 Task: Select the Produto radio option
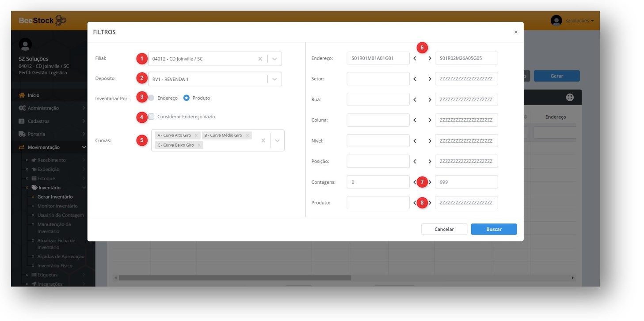187,98
